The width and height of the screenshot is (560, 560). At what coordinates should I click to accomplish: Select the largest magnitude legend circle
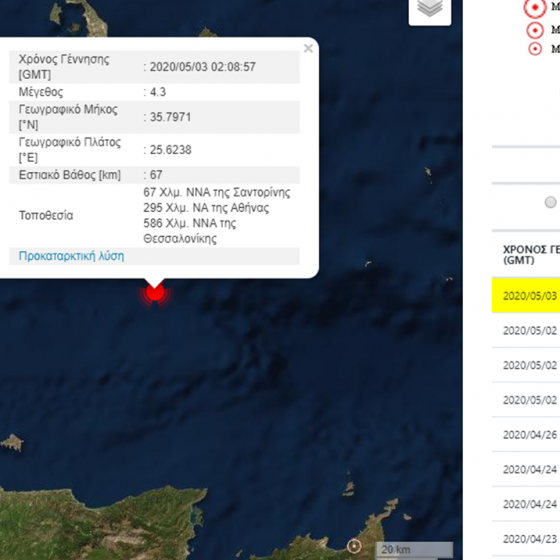point(535,7)
